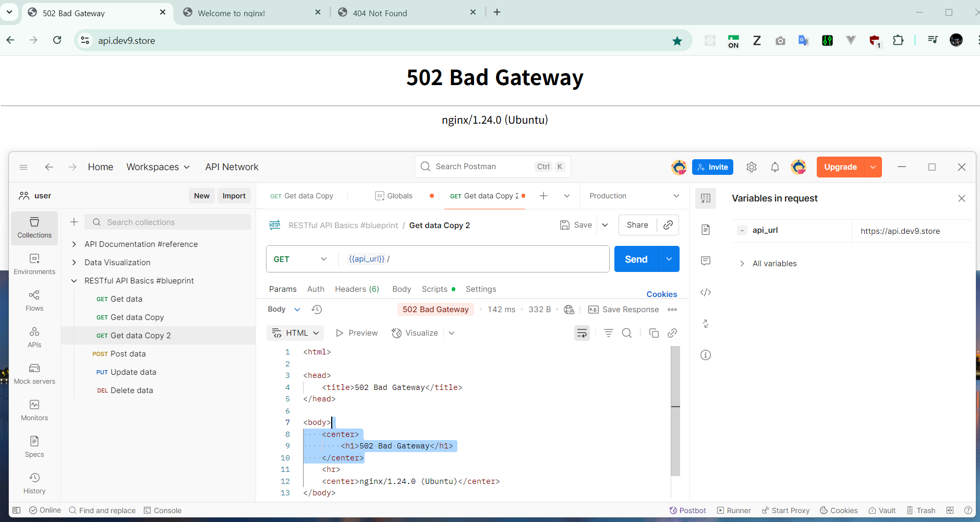Image resolution: width=980 pixels, height=522 pixels.
Task: Open the Production environment selector
Action: (634, 196)
